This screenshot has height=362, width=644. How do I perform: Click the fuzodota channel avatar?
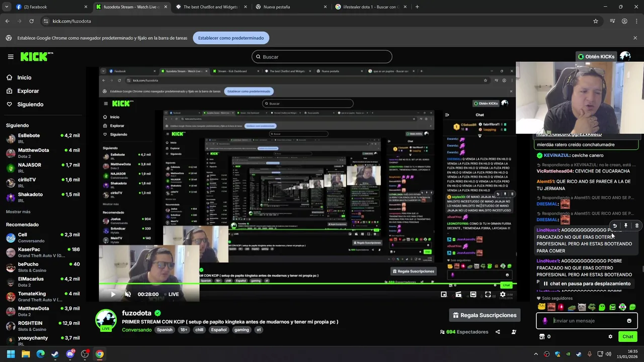pos(106,320)
